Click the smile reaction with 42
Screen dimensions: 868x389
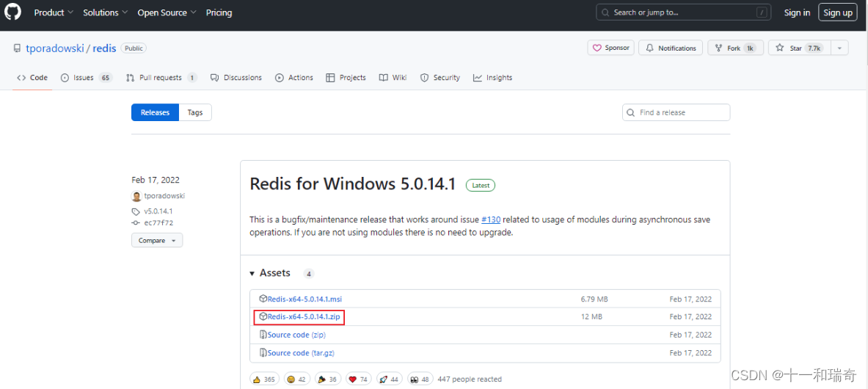click(297, 379)
